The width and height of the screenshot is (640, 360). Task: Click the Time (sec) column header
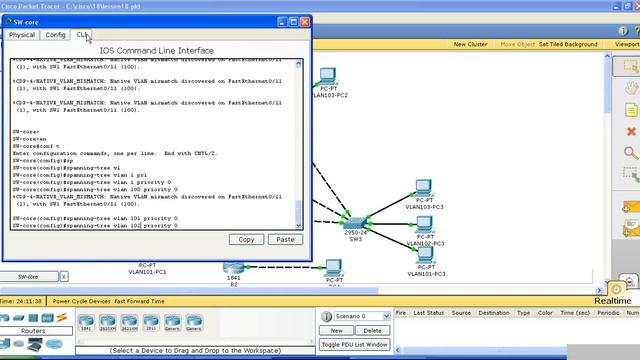coord(575,313)
